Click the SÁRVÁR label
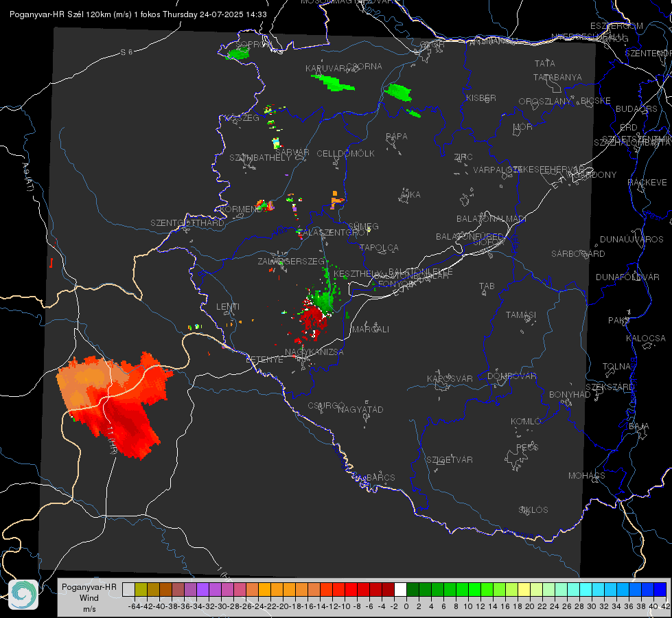This screenshot has height=618, width=672. coord(292,152)
